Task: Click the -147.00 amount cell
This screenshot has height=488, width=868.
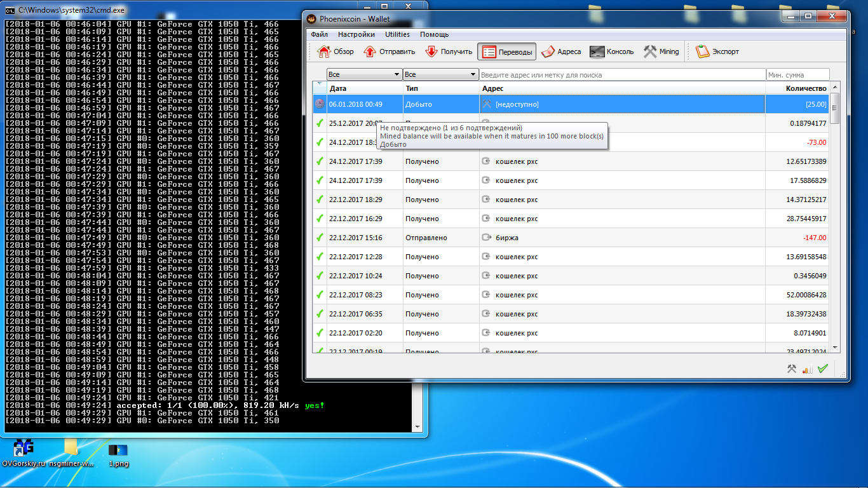Action: tap(797, 238)
